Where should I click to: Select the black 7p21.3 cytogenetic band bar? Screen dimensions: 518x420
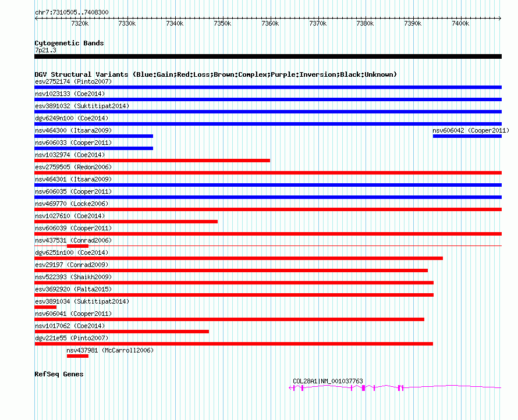click(268, 56)
